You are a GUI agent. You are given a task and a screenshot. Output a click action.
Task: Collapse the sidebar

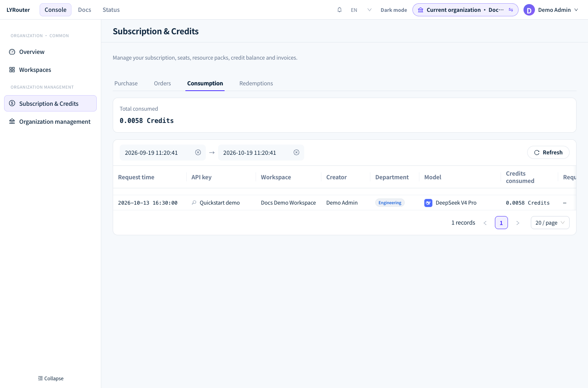click(x=51, y=379)
